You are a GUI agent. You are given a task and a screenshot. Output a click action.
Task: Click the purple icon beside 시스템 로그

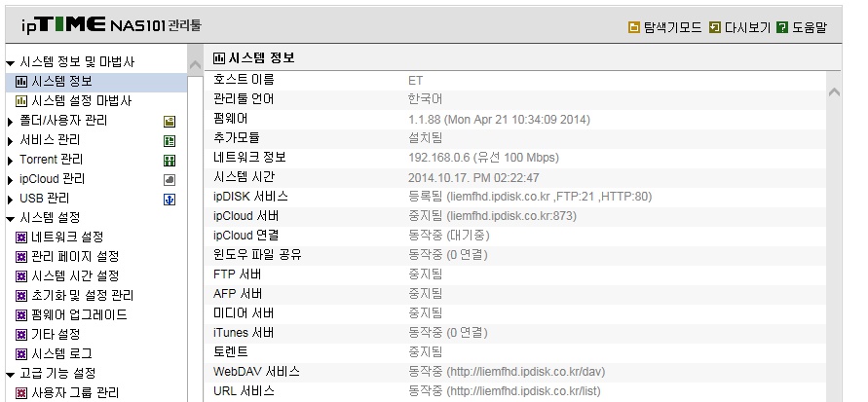[x=21, y=354]
